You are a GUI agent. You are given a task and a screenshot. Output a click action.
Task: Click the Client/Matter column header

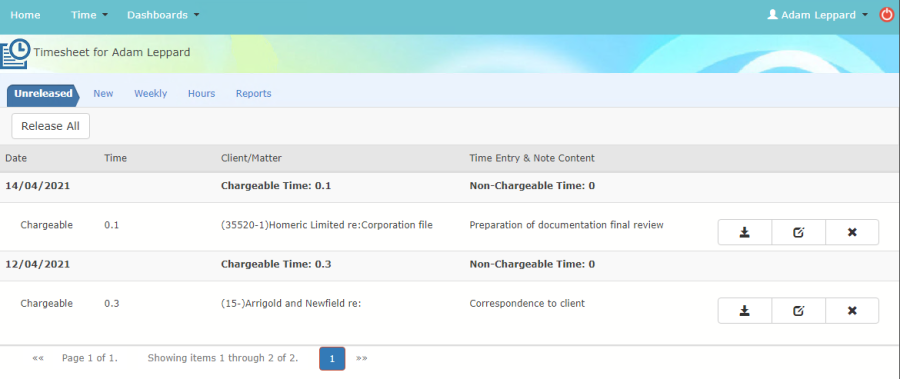tap(251, 158)
